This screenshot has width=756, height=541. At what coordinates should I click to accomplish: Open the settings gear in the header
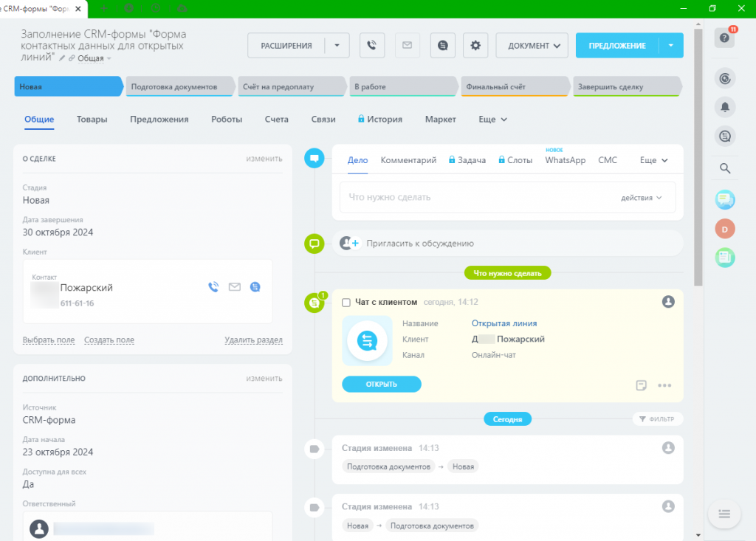475,45
